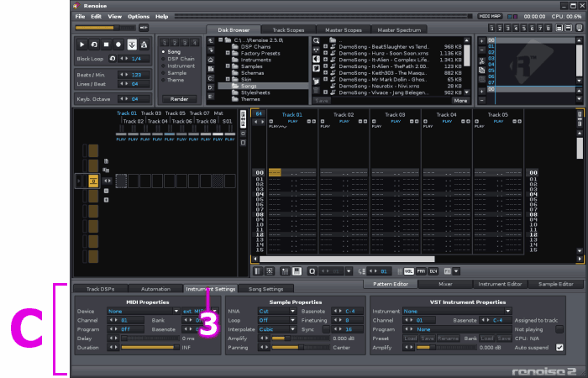Click the copy icon in pattern sequencer
The image size is (588, 378).
click(x=482, y=70)
